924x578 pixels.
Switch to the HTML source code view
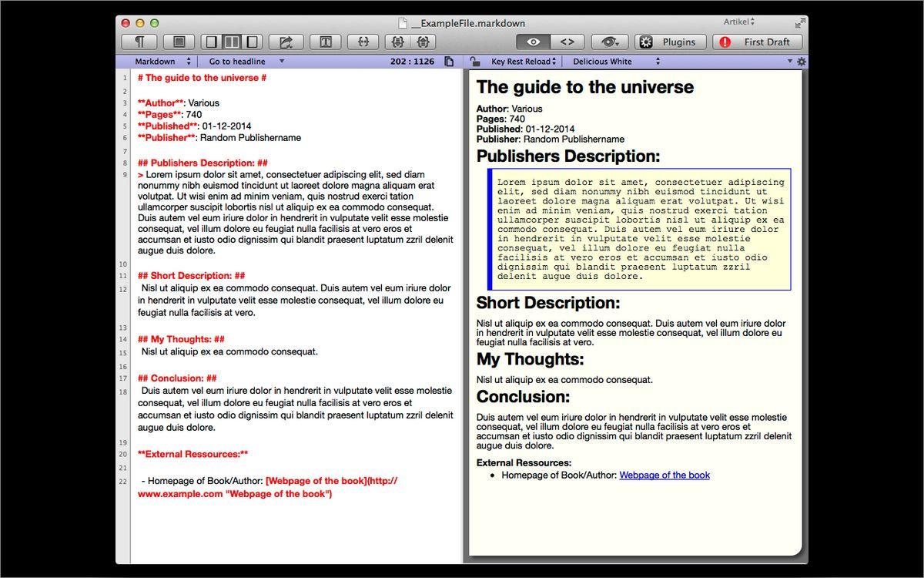coord(567,42)
